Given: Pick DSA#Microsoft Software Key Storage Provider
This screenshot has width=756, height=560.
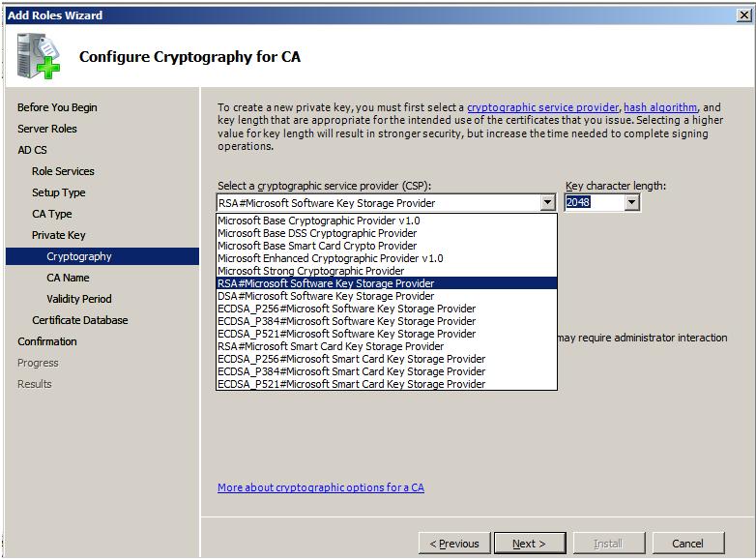Looking at the screenshot, I should click(387, 296).
